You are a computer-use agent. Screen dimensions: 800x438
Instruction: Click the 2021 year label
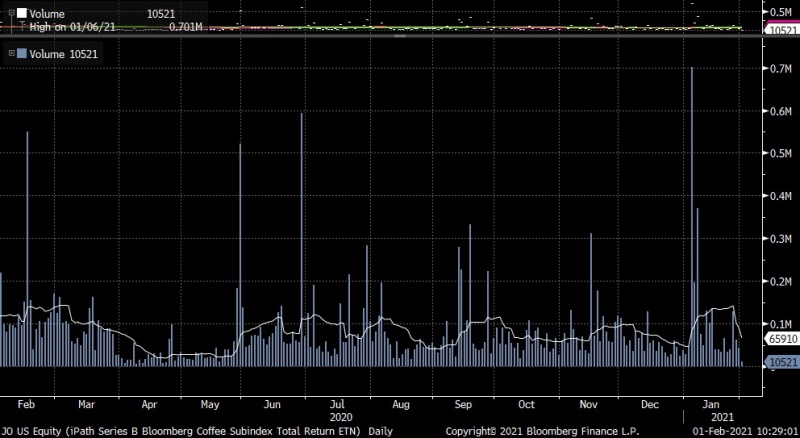pos(722,417)
